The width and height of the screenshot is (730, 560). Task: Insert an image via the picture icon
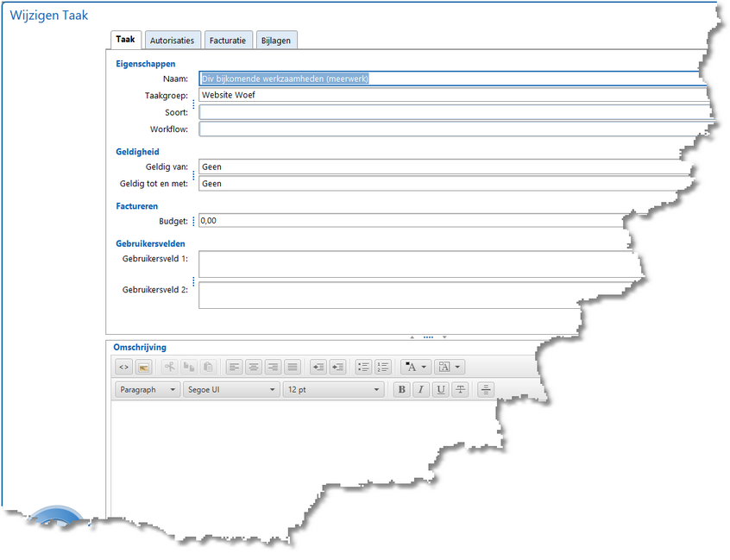point(143,367)
